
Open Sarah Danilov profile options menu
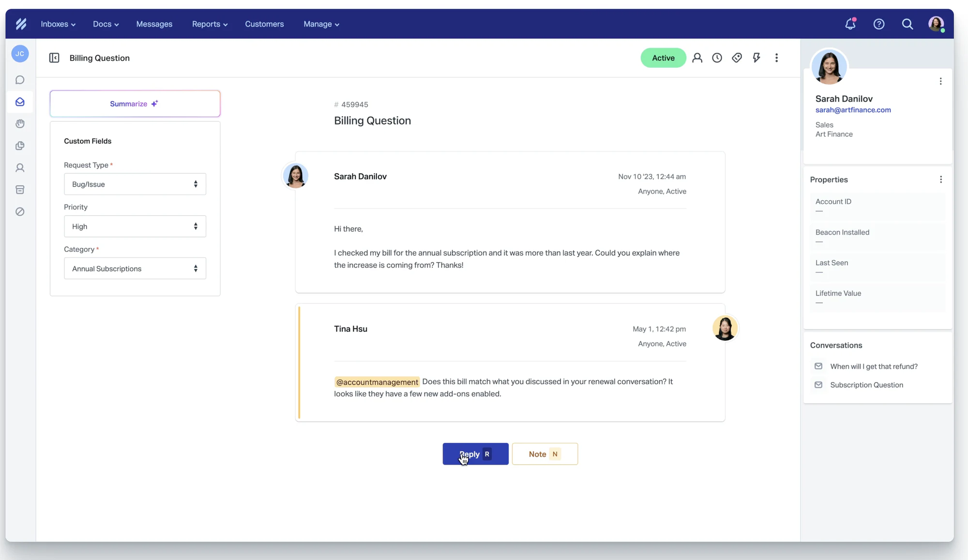coord(940,81)
